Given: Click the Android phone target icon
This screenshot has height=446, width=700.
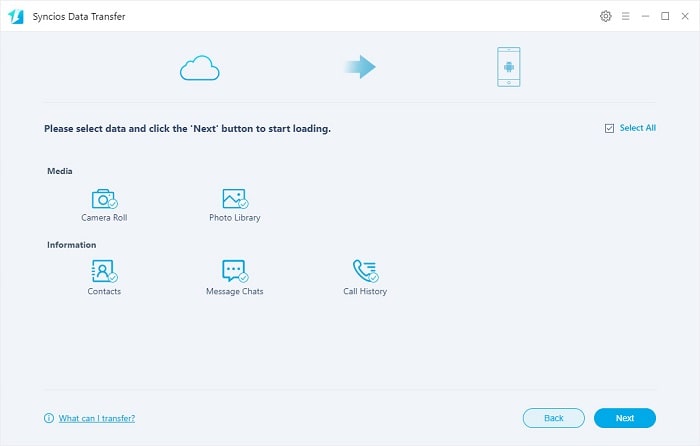Looking at the screenshot, I should tap(508, 67).
